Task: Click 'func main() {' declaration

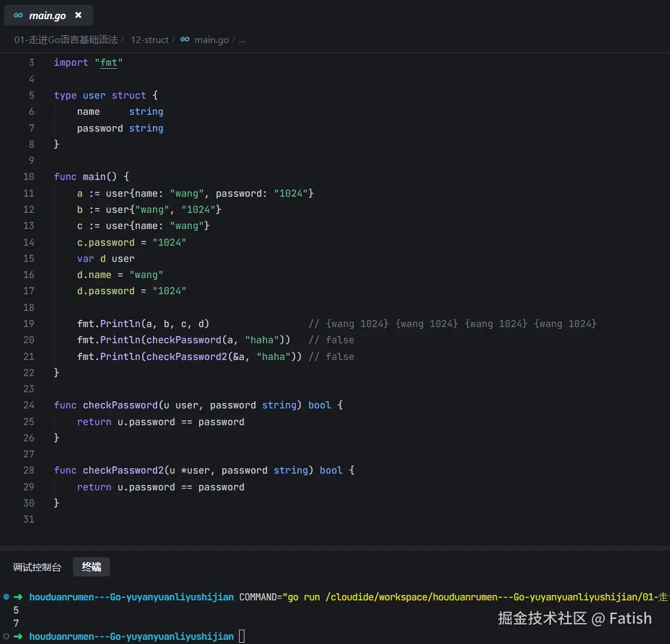Action: point(91,176)
